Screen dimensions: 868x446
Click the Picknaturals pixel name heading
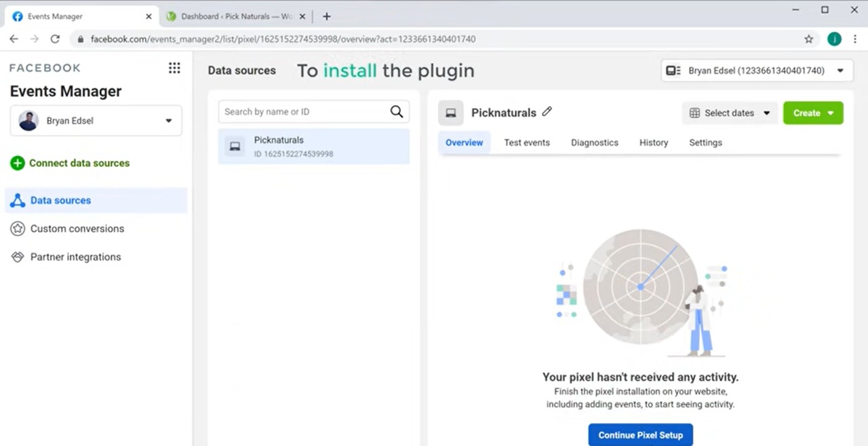coord(504,113)
